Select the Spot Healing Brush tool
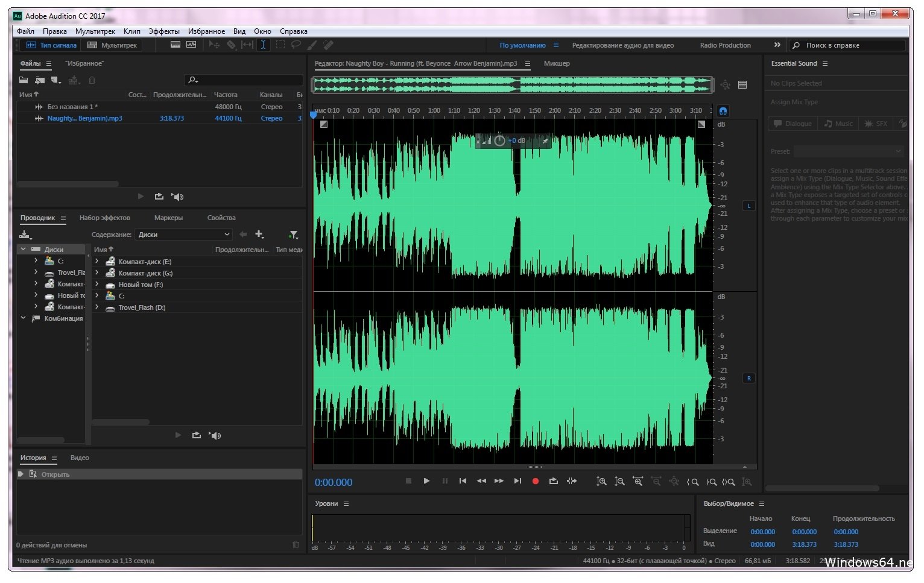Image resolution: width=924 pixels, height=583 pixels. 328,45
